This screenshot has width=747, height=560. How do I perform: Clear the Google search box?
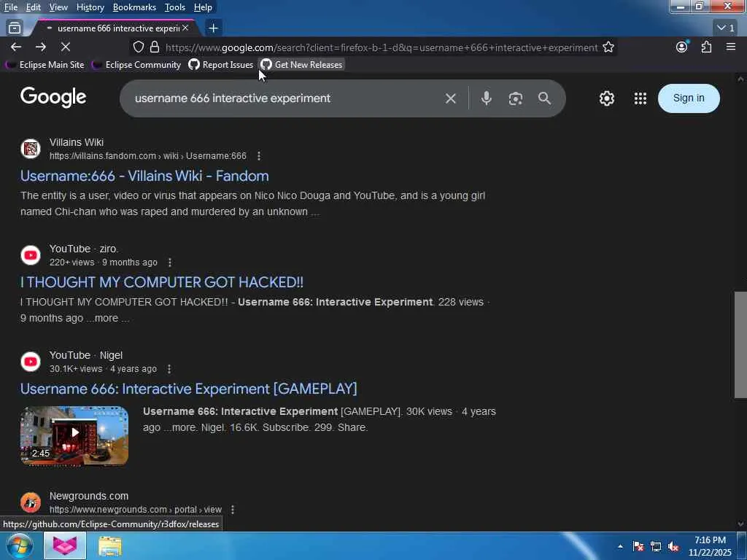pyautogui.click(x=451, y=98)
